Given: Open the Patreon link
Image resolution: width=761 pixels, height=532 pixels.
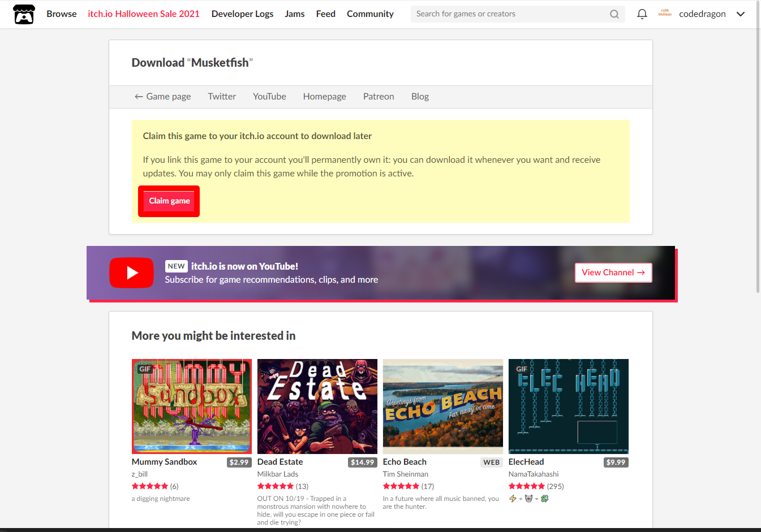Looking at the screenshot, I should (x=379, y=97).
